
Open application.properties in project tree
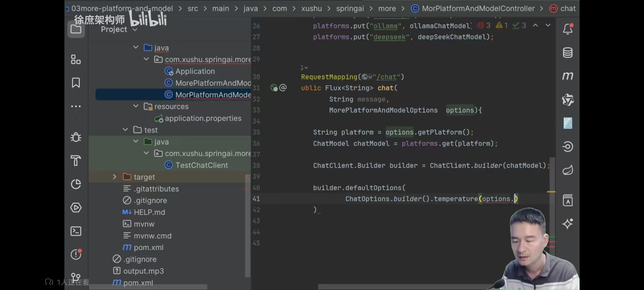click(x=203, y=118)
